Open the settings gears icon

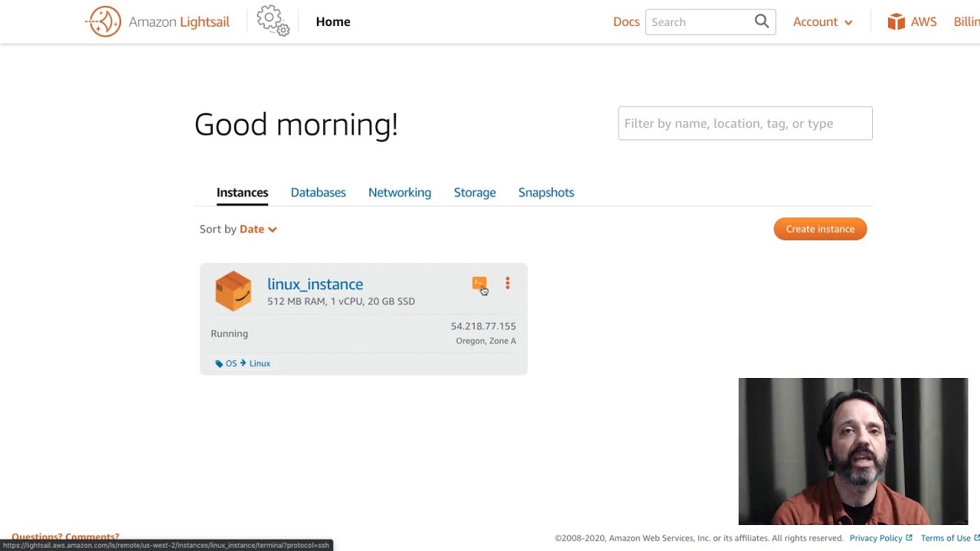point(273,21)
